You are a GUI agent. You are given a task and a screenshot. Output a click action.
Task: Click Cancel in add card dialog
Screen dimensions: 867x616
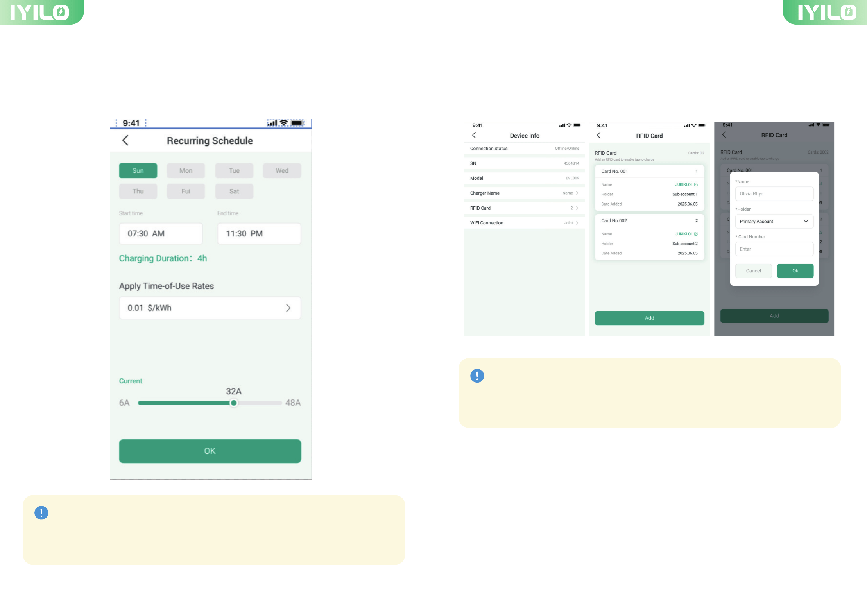click(753, 271)
